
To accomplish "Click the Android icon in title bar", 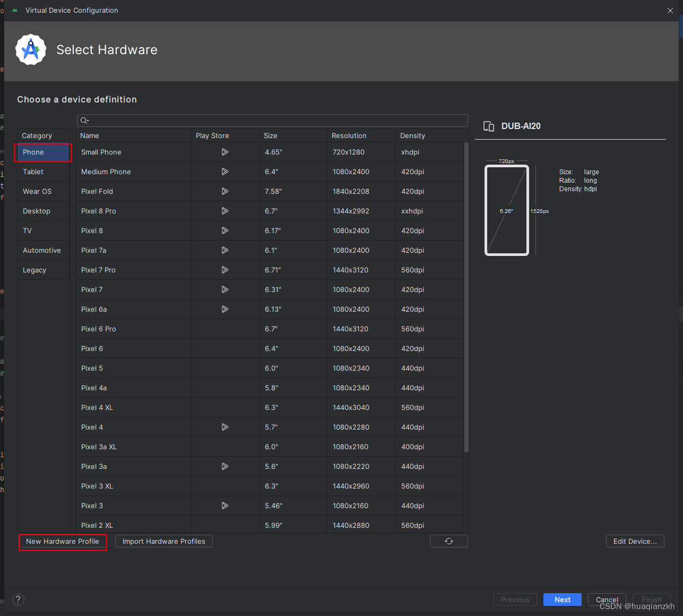I will point(15,10).
